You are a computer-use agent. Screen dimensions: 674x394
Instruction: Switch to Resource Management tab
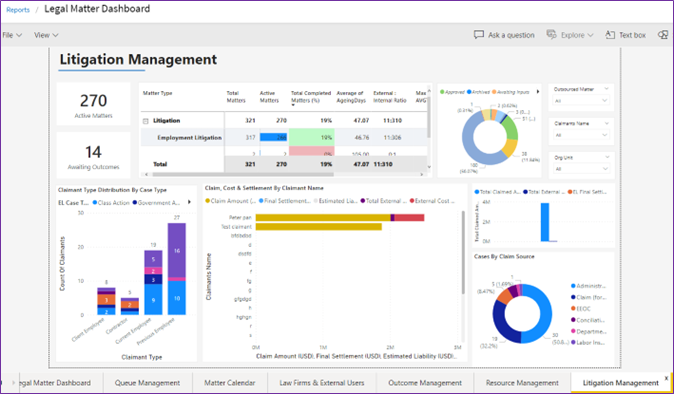[x=522, y=383]
